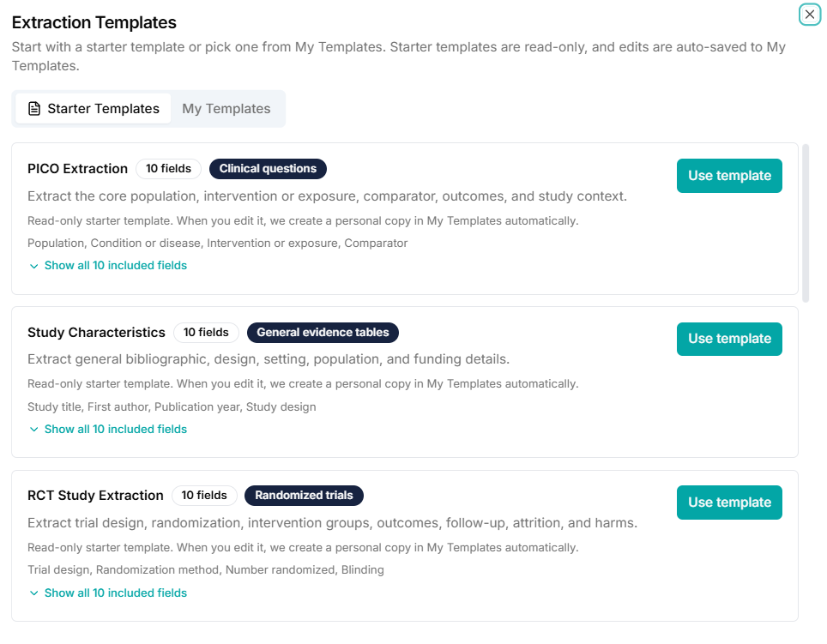
Task: Select the PICO Extraction template title
Action: point(77,169)
